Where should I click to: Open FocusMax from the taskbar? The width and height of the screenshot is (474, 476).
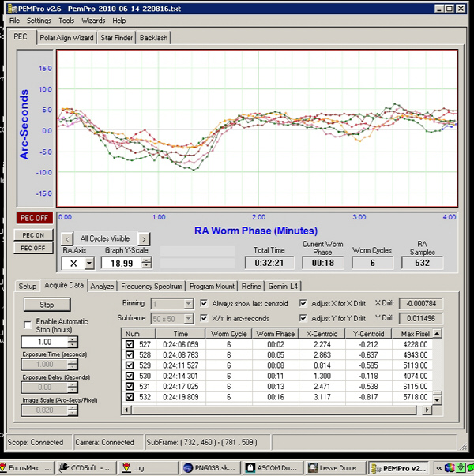(x=27, y=468)
